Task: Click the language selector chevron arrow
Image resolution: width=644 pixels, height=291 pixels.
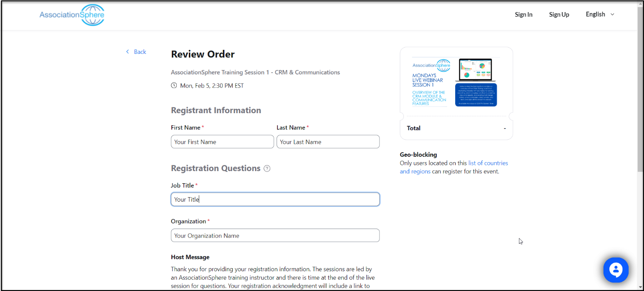Action: pos(612,14)
